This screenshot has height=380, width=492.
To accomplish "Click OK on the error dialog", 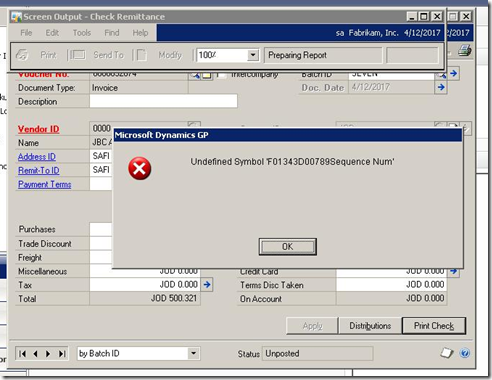I will [x=287, y=247].
